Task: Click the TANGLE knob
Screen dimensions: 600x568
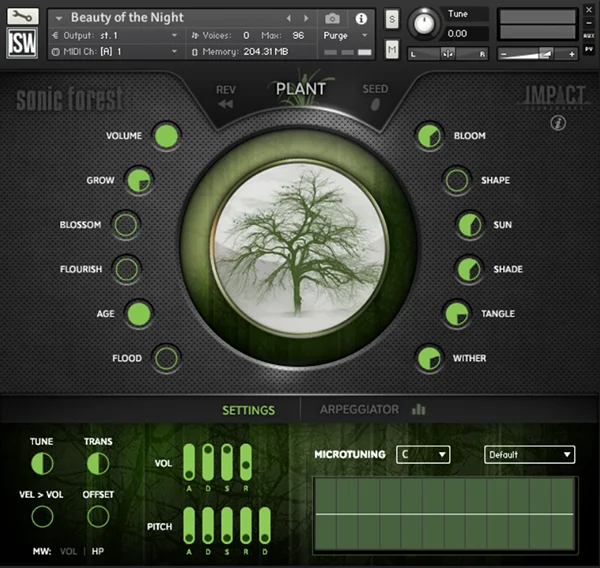Action: [457, 314]
